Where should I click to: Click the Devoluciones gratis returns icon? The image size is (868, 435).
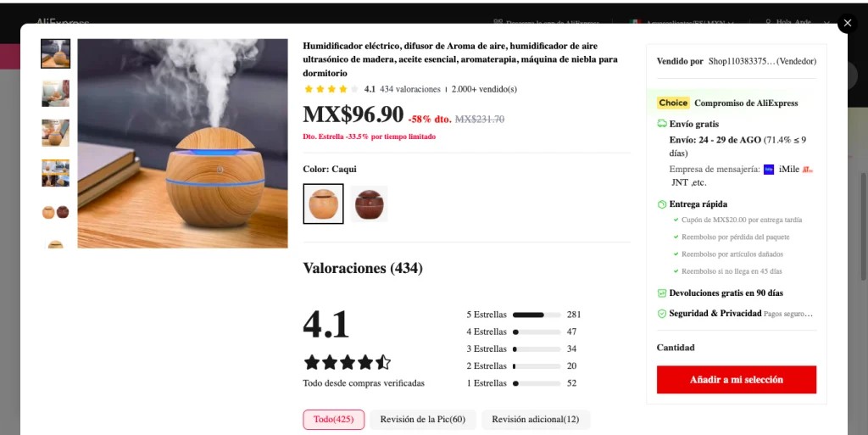coord(661,293)
